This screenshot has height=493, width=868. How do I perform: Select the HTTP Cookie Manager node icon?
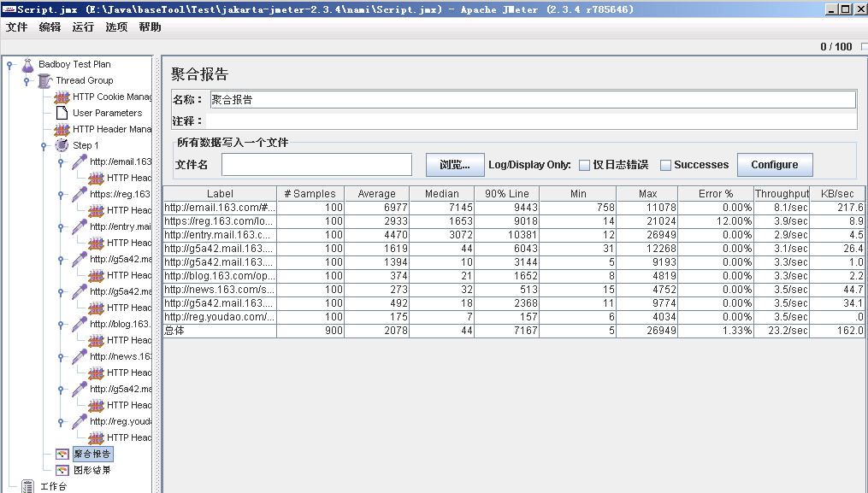(61, 97)
